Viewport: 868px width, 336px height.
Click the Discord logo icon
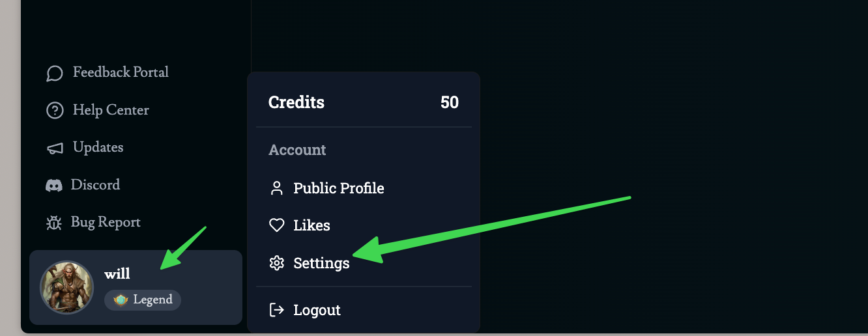[x=53, y=186]
